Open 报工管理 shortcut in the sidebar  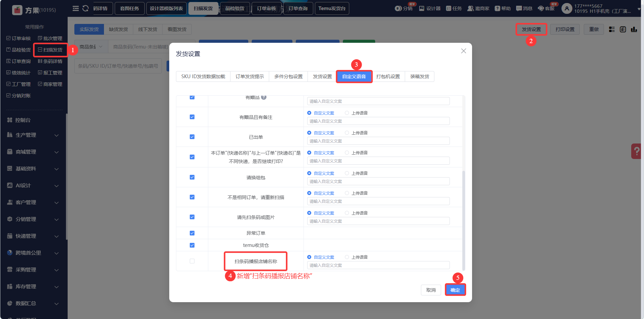coord(50,73)
